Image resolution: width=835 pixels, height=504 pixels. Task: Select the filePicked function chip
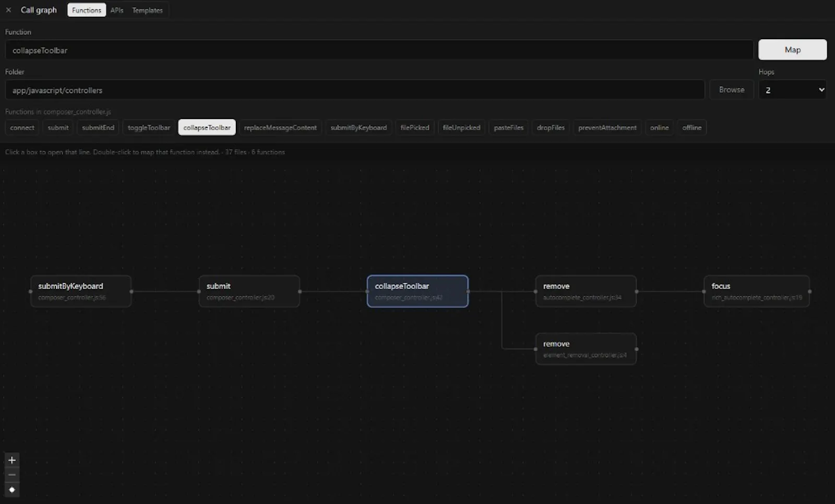pyautogui.click(x=415, y=127)
